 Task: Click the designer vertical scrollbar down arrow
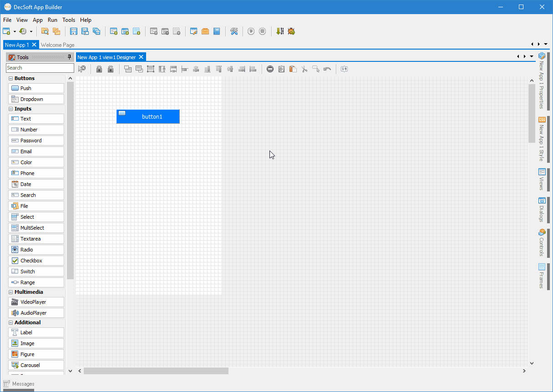click(532, 363)
